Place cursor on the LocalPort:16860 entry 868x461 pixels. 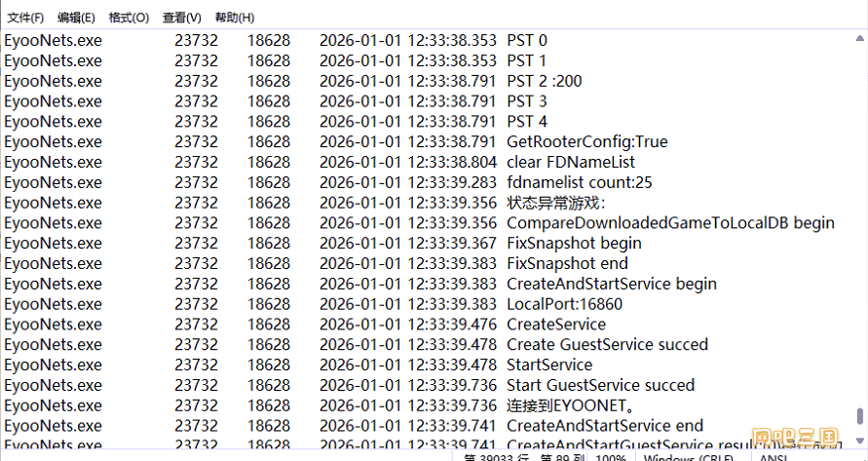(564, 304)
